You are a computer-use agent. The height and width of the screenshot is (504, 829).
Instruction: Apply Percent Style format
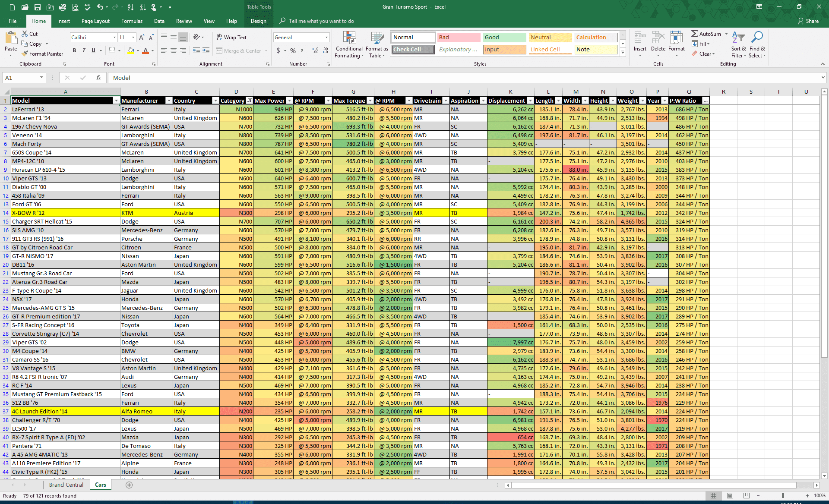point(293,50)
